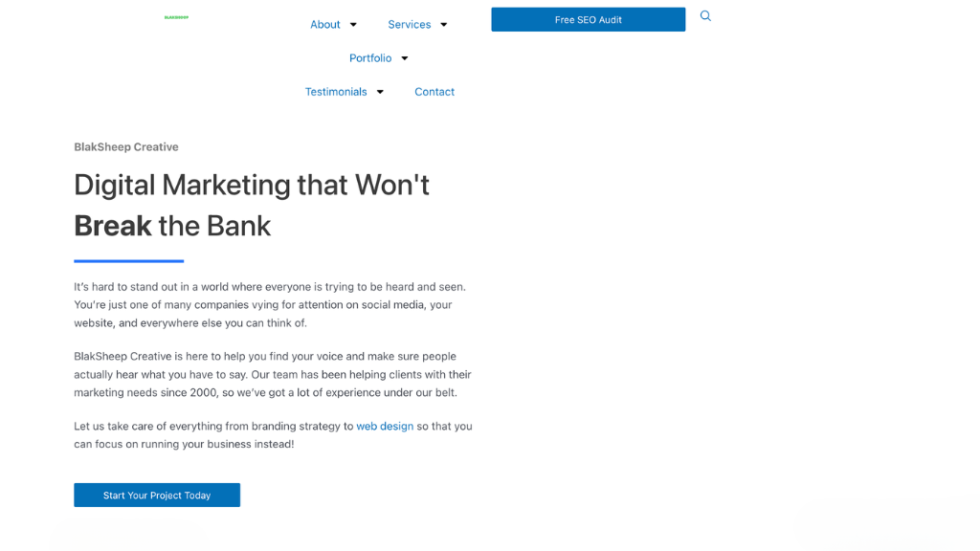Expand the Services dropdown arrow
980x551 pixels.
point(444,25)
